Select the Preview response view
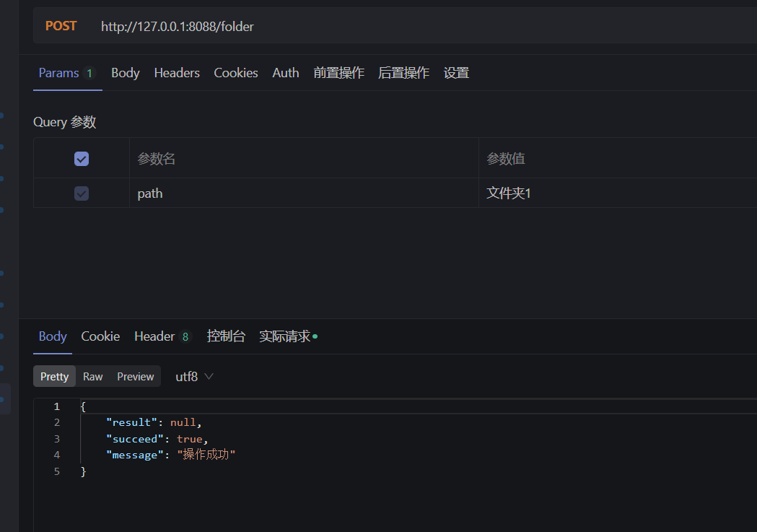The width and height of the screenshot is (757, 532). coord(135,376)
